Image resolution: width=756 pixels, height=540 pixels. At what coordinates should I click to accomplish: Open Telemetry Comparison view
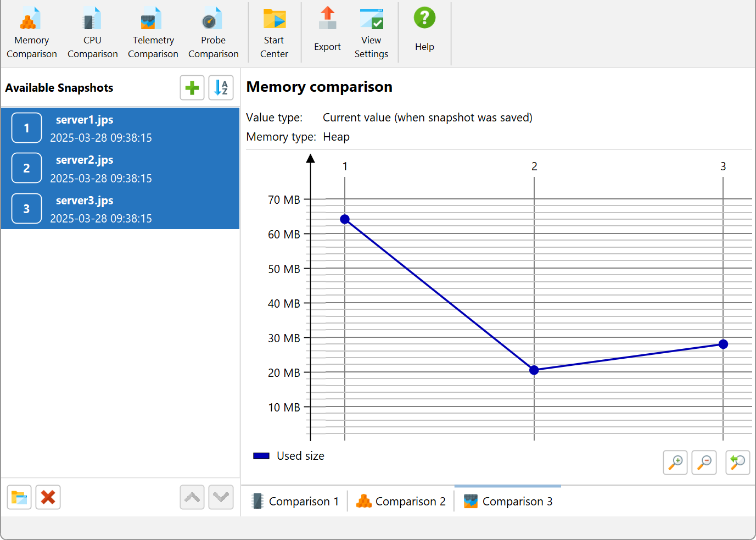coord(153,33)
